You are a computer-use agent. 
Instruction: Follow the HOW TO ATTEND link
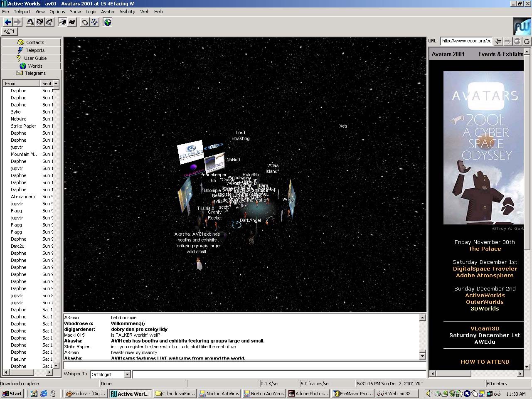[x=485, y=362]
